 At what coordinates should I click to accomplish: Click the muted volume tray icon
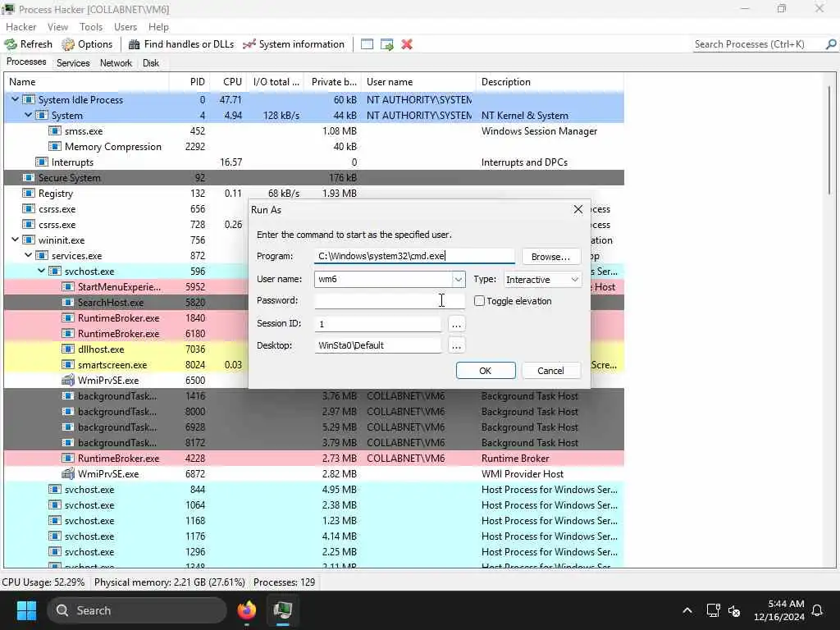[734, 610]
